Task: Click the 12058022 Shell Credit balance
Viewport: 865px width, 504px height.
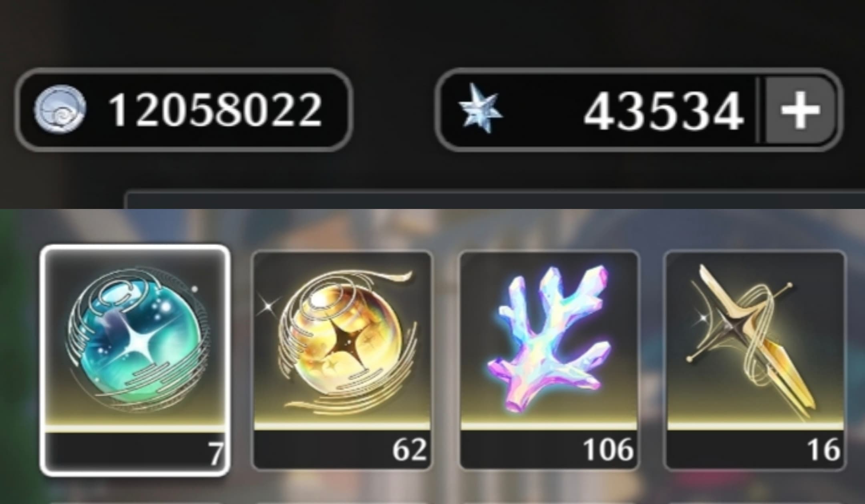Action: (215, 110)
